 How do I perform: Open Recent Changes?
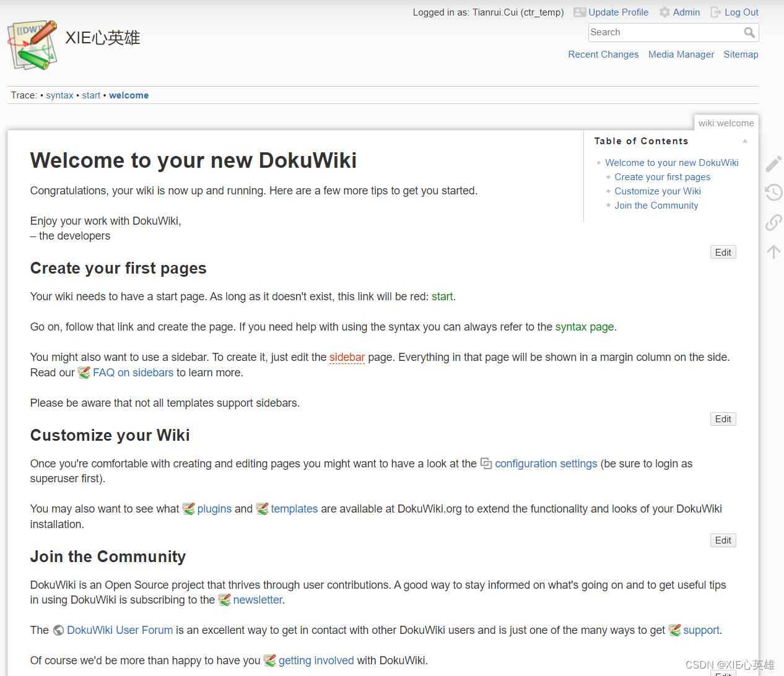tap(603, 54)
